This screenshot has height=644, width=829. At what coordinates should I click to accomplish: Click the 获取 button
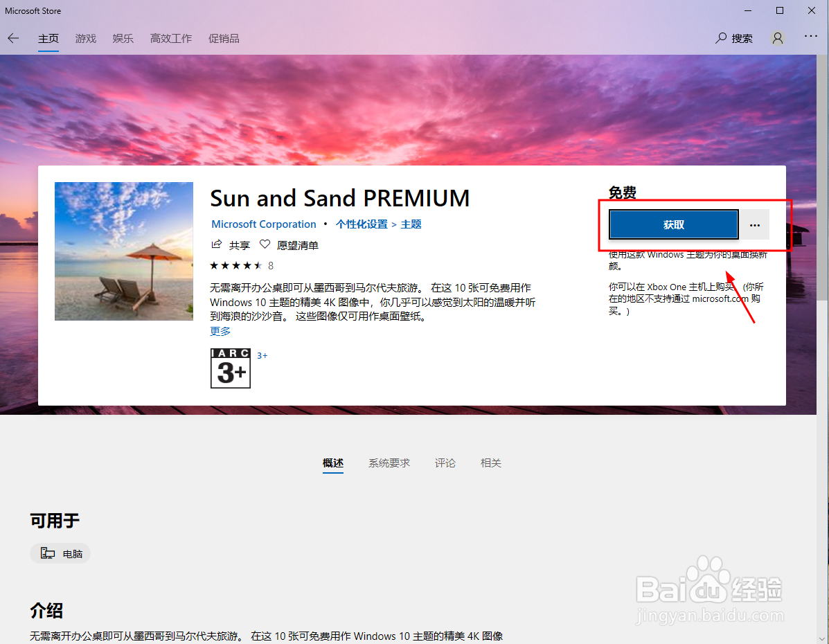(x=672, y=224)
